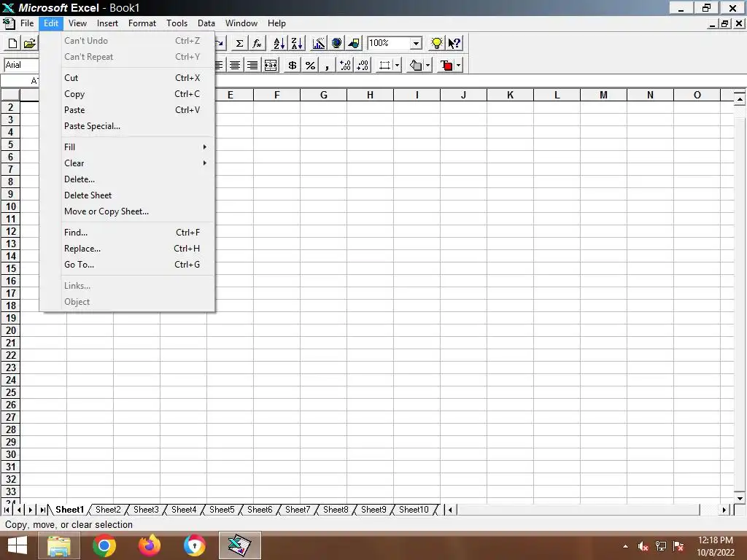
Task: Open the Font Color dropdown arrow
Action: point(459,65)
